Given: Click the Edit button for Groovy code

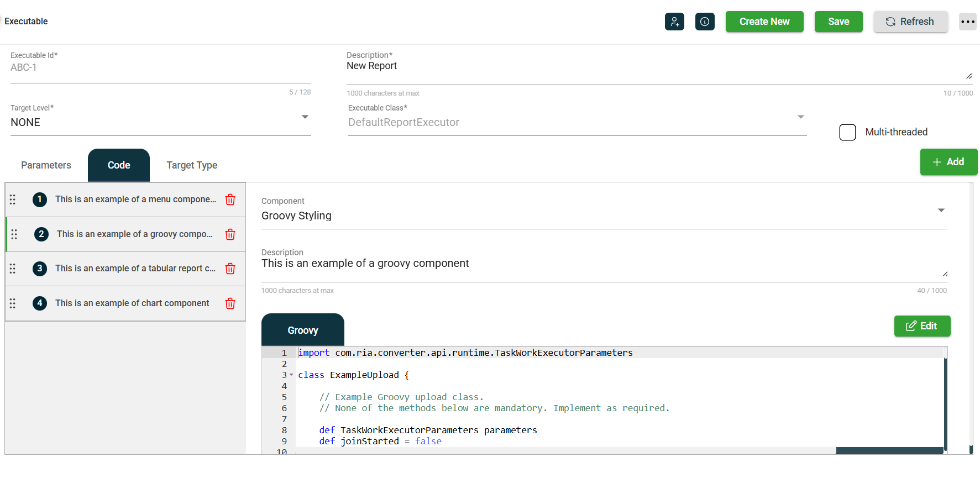Looking at the screenshot, I should [922, 326].
